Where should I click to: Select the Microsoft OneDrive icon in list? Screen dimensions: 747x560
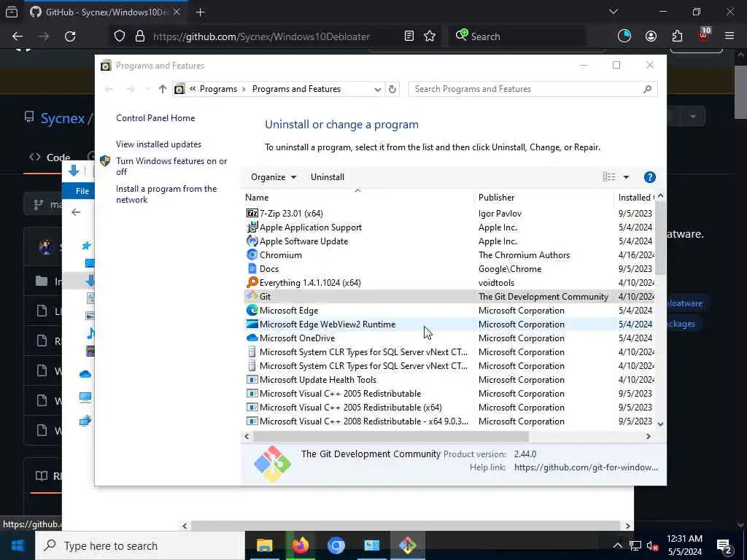[x=252, y=338]
